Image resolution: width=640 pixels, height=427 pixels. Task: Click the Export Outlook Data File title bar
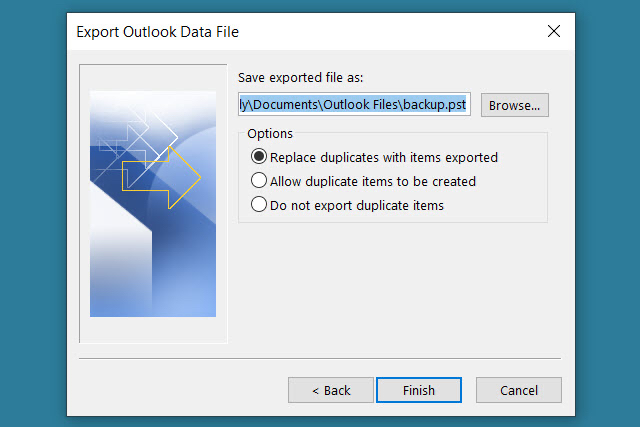[300, 31]
